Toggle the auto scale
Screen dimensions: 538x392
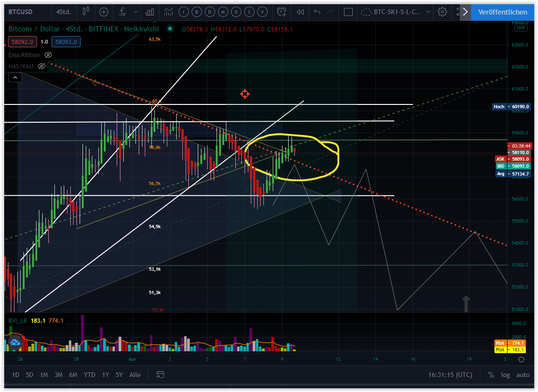coord(523,375)
